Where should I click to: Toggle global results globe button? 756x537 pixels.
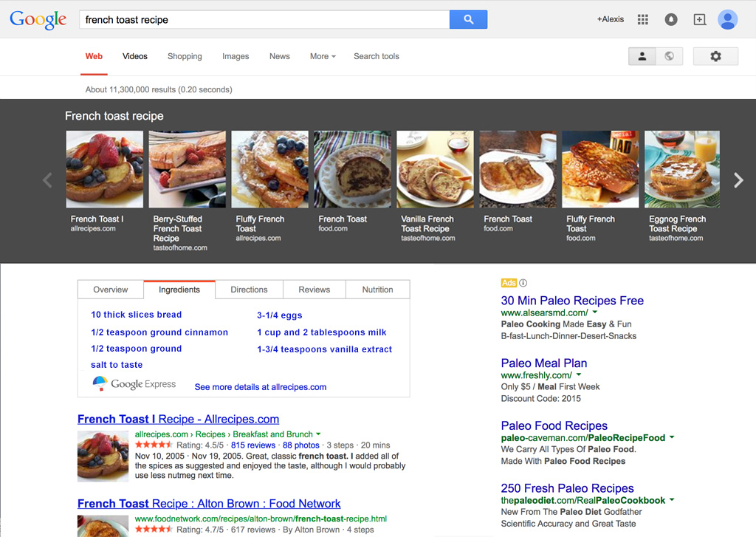tap(669, 56)
